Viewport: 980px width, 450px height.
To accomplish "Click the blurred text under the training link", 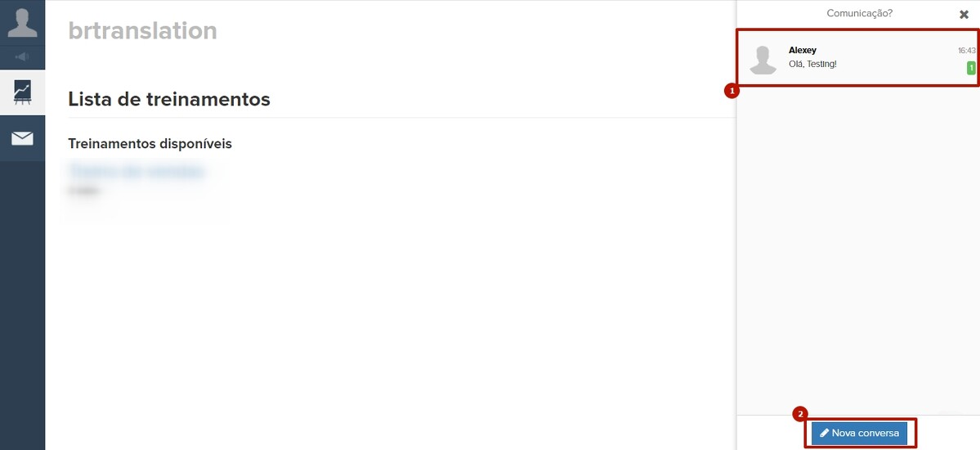I will (83, 191).
